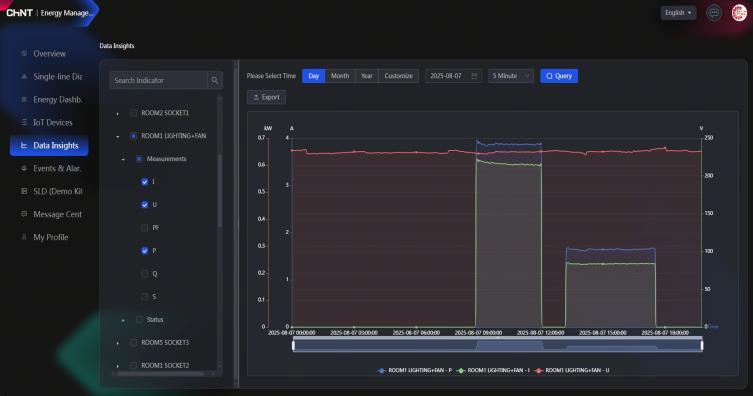Uncheck the U indicator checkbox
Image resolution: width=753 pixels, height=396 pixels.
(145, 204)
